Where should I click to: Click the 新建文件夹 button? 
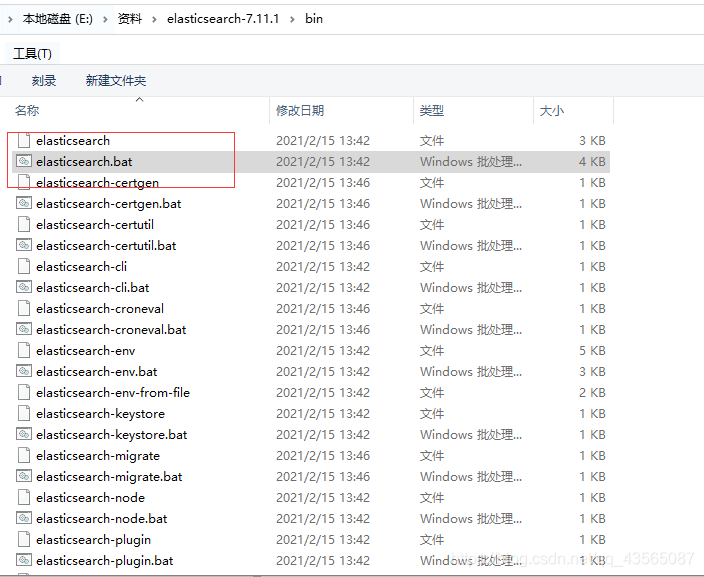pos(116,81)
